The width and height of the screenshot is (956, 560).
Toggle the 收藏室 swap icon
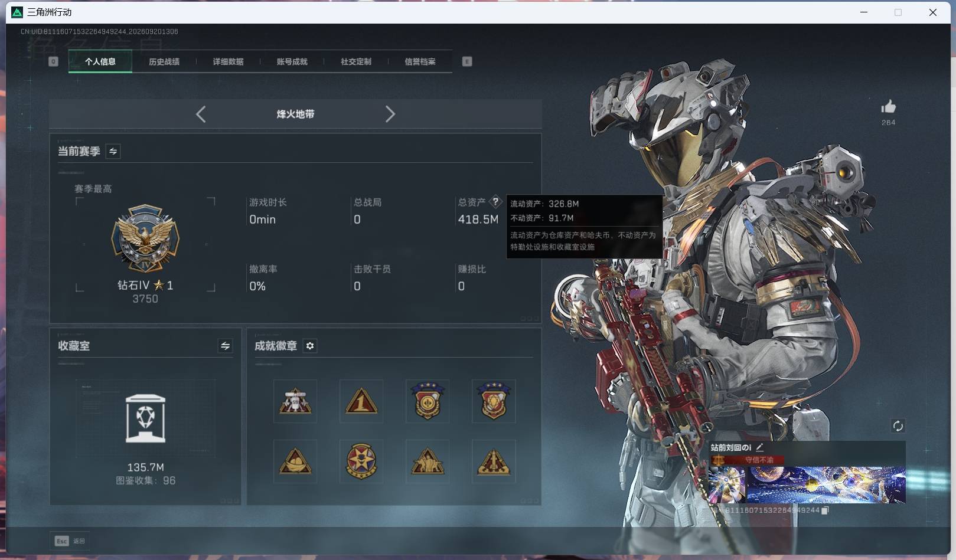point(225,346)
